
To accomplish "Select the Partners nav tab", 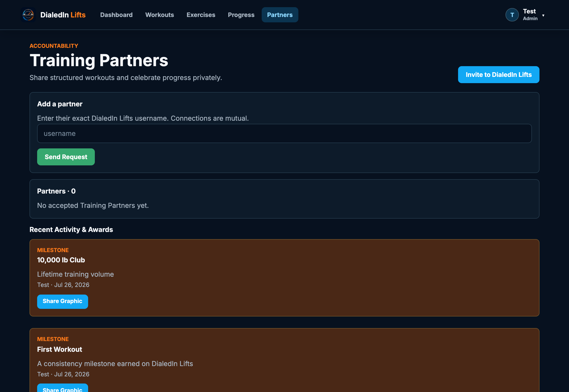I will pos(280,15).
